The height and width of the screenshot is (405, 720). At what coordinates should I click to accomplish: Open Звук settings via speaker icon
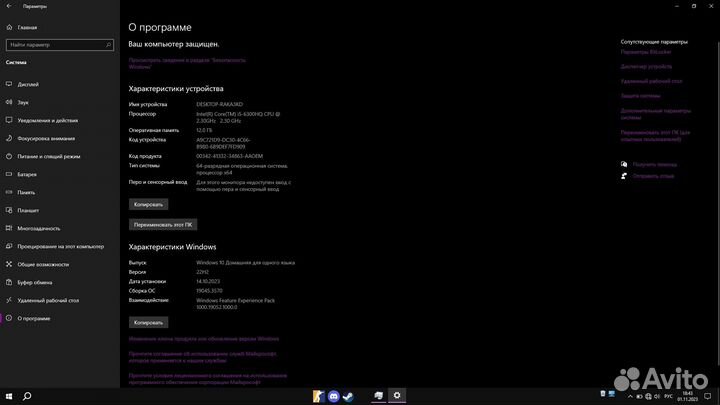tap(9, 102)
